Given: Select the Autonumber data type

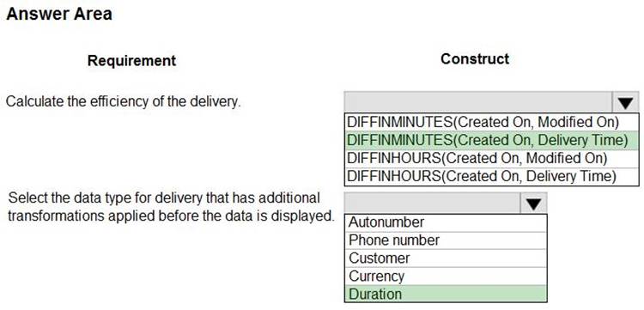Looking at the screenshot, I should click(x=446, y=222).
